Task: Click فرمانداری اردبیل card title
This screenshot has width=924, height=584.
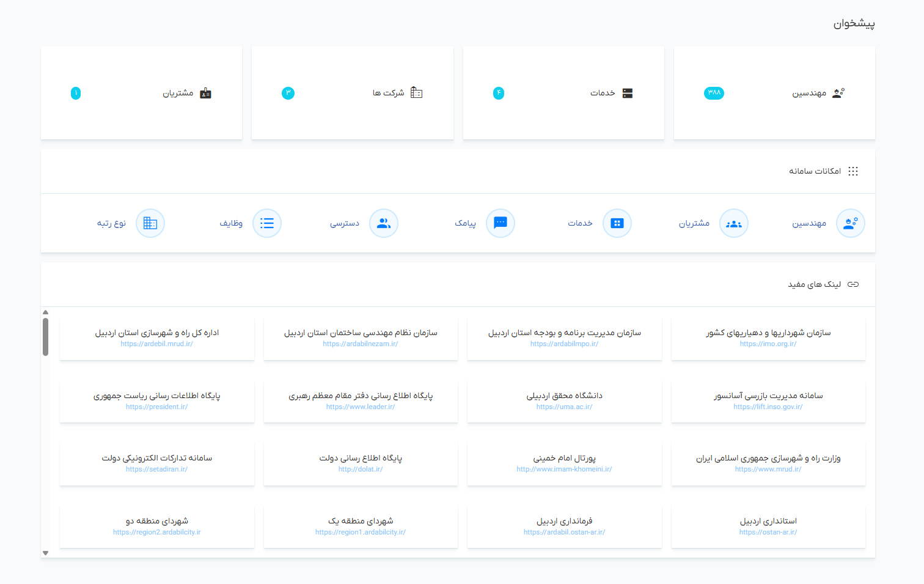Action: [564, 521]
